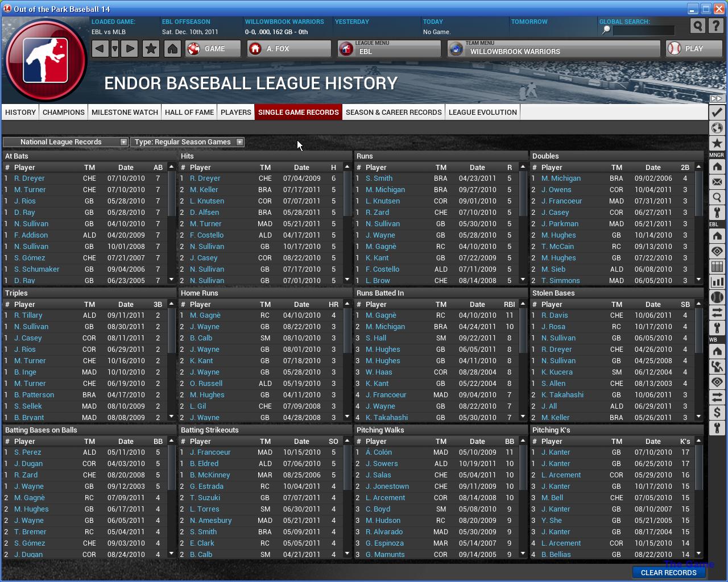Open the National League Records dropdown

coord(65,142)
